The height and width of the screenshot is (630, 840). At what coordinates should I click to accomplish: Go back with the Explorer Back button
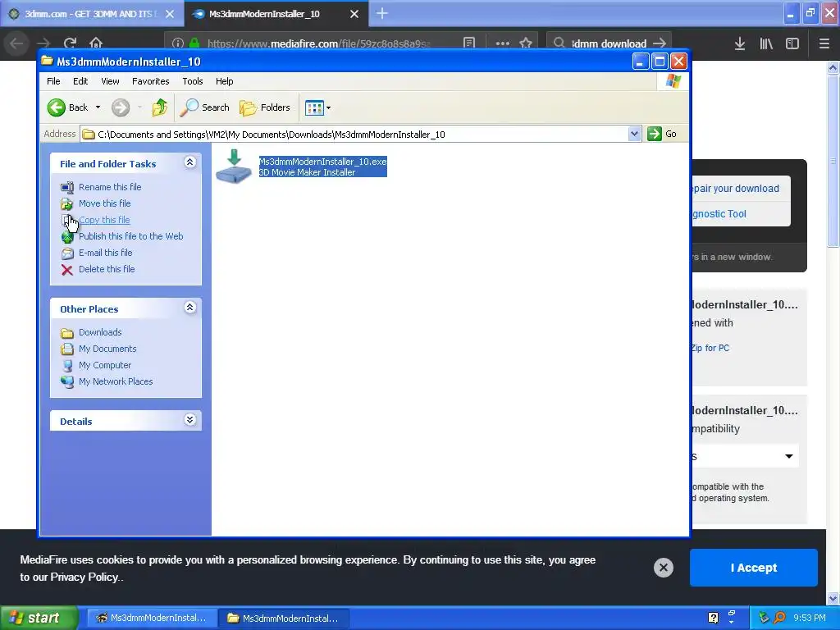(67, 107)
